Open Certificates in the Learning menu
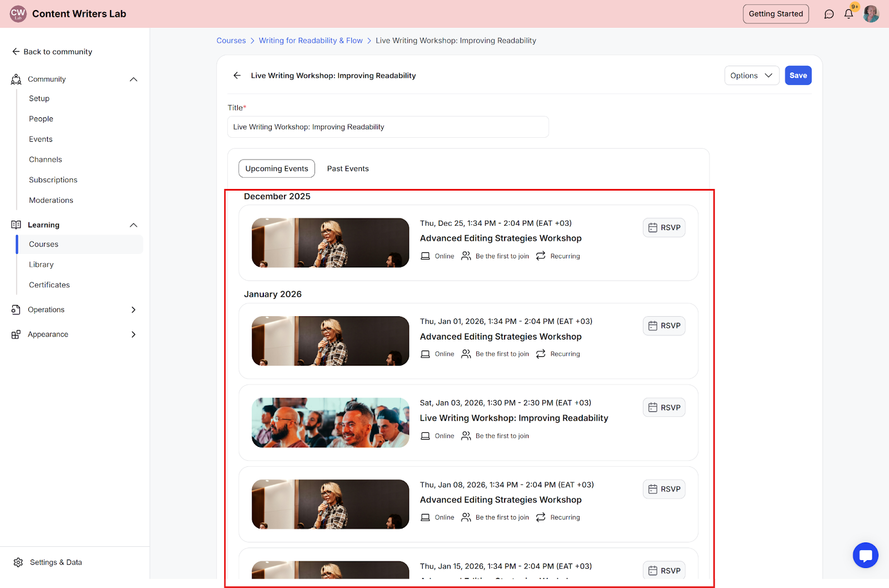 tap(49, 285)
